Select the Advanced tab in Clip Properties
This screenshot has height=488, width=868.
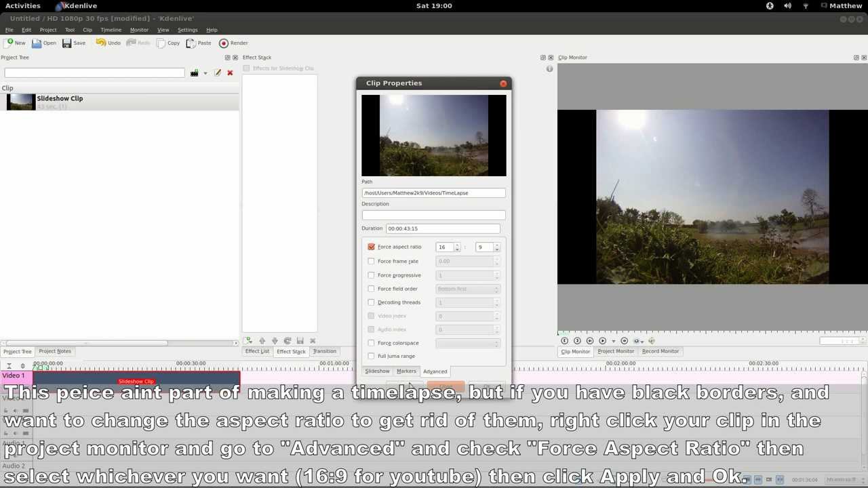pyautogui.click(x=435, y=371)
